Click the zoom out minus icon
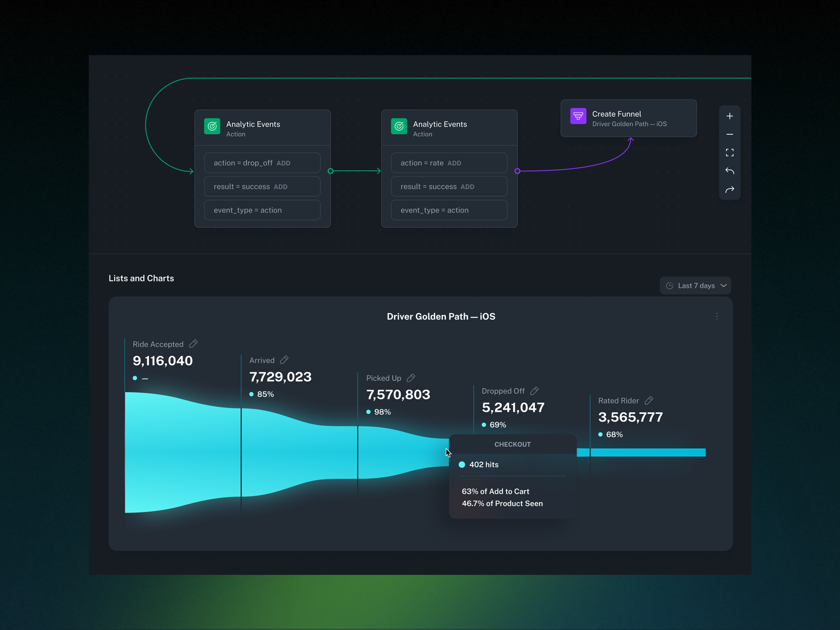The width and height of the screenshot is (840, 630). [x=729, y=134]
